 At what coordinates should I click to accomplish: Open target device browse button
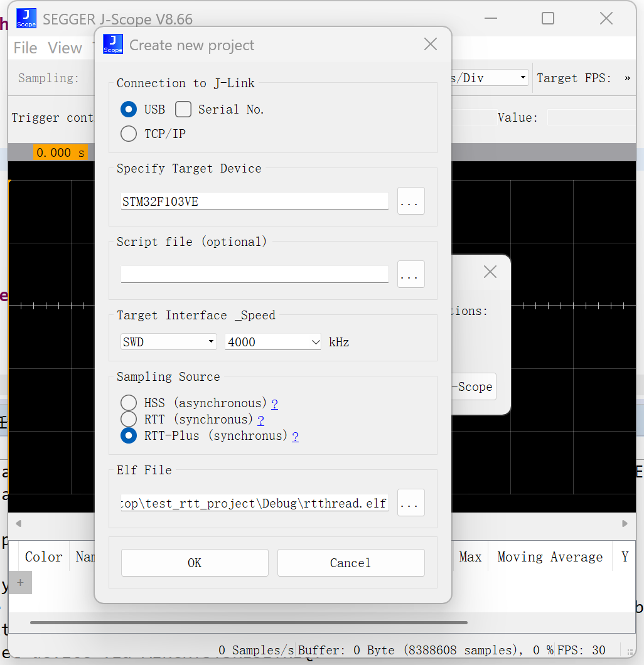point(411,201)
